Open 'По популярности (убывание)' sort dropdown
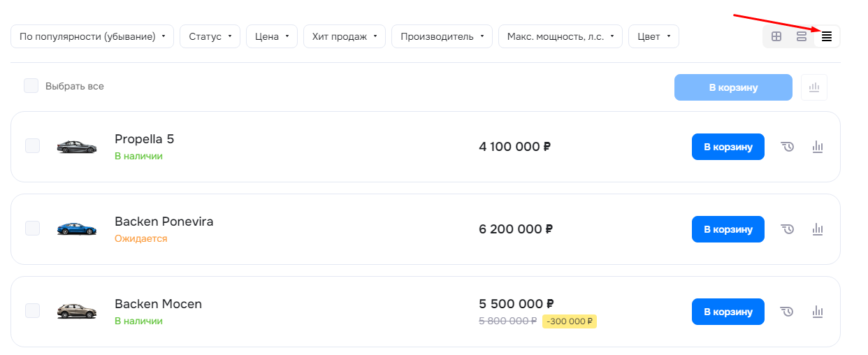Image resolution: width=868 pixels, height=355 pixels. (x=92, y=36)
